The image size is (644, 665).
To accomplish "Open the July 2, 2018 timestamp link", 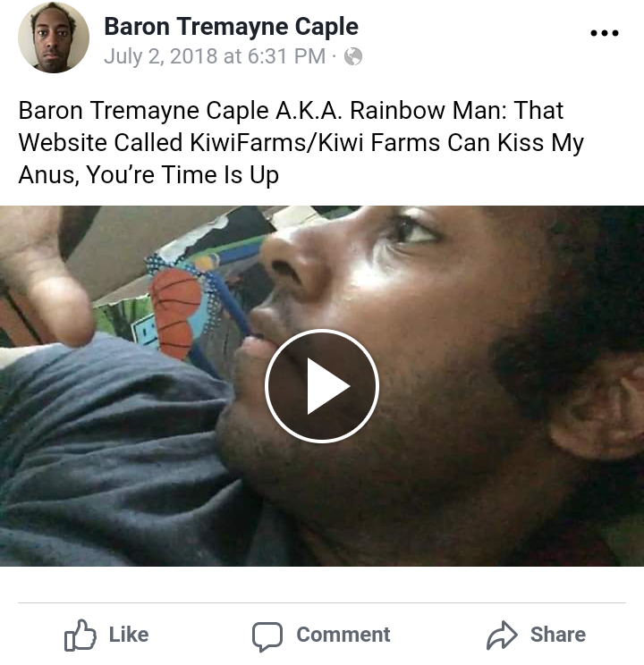I will pos(215,56).
